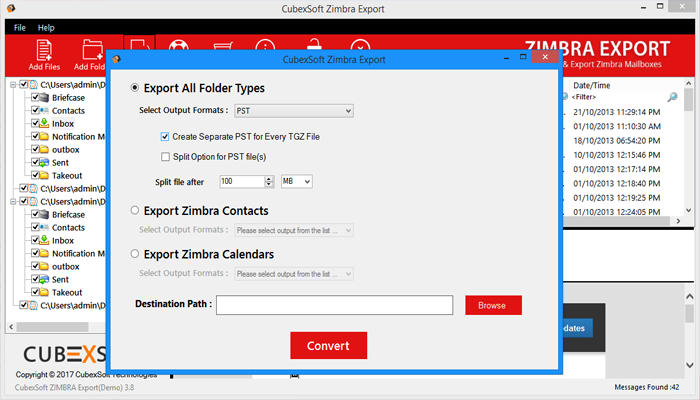700x400 pixels.
Task: Select row dated 10/10/2013 12:15:46 PM
Action: 617,155
